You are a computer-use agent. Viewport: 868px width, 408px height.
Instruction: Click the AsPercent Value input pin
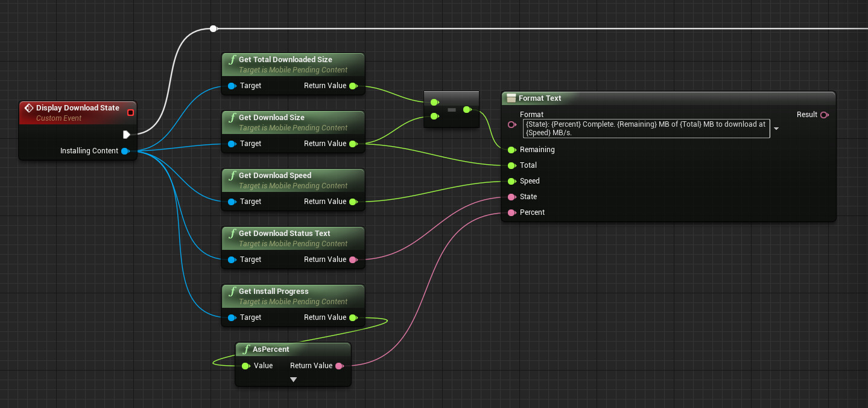pyautogui.click(x=246, y=366)
